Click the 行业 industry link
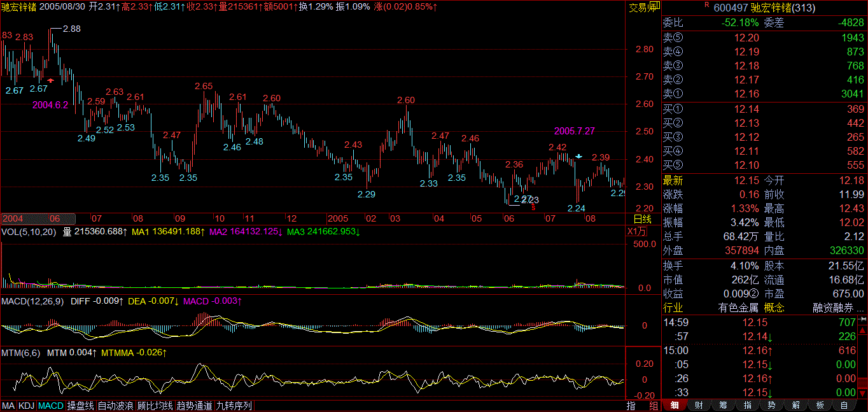This screenshot has width=868, height=412. click(x=673, y=308)
